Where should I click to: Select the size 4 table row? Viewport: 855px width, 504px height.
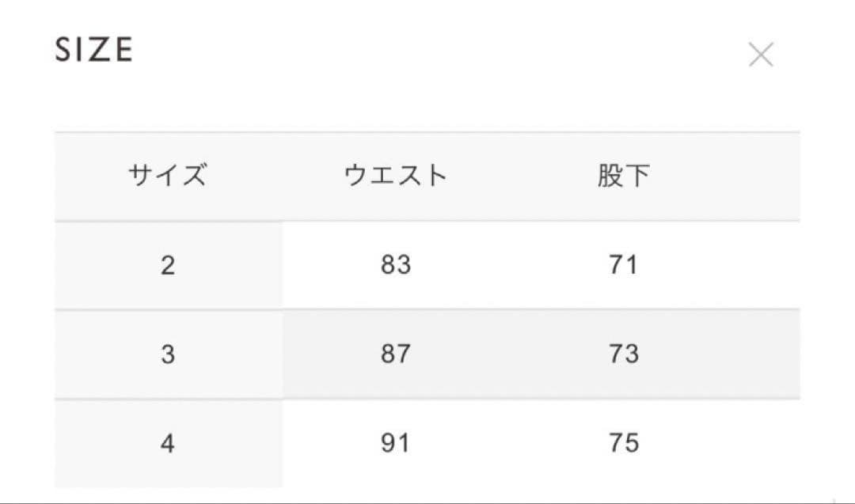coord(427,443)
